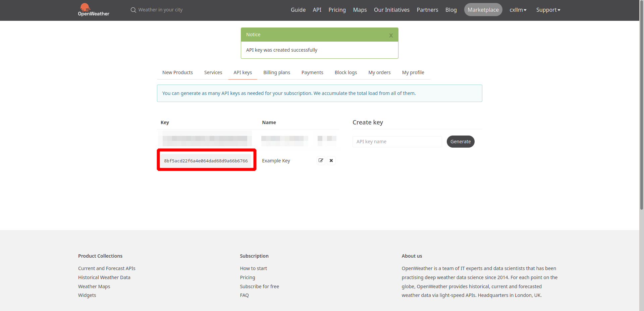Image resolution: width=644 pixels, height=311 pixels.
Task: Delete the Example Key
Action: [x=331, y=160]
